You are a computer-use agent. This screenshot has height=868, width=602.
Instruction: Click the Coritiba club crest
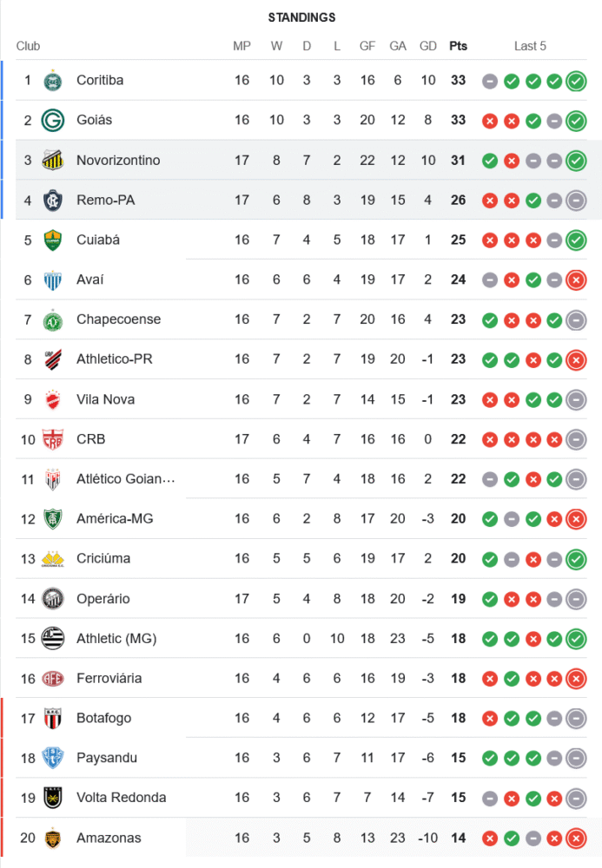[x=53, y=81]
